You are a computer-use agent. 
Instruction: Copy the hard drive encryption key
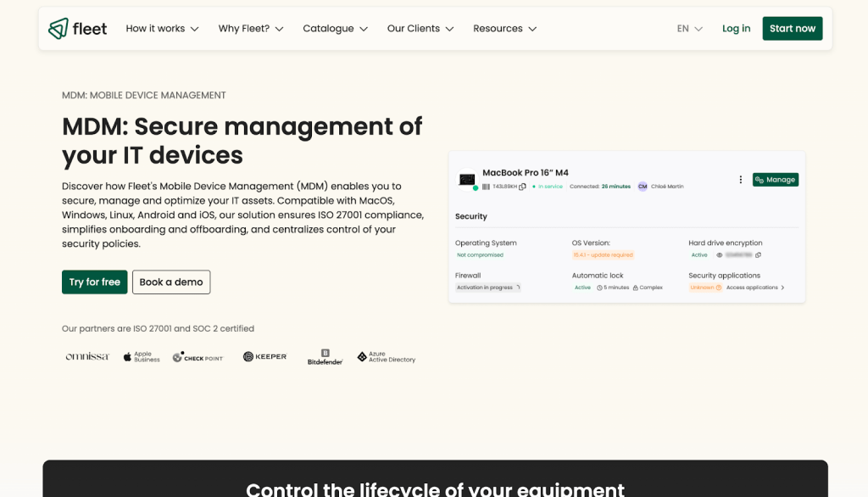(x=758, y=254)
